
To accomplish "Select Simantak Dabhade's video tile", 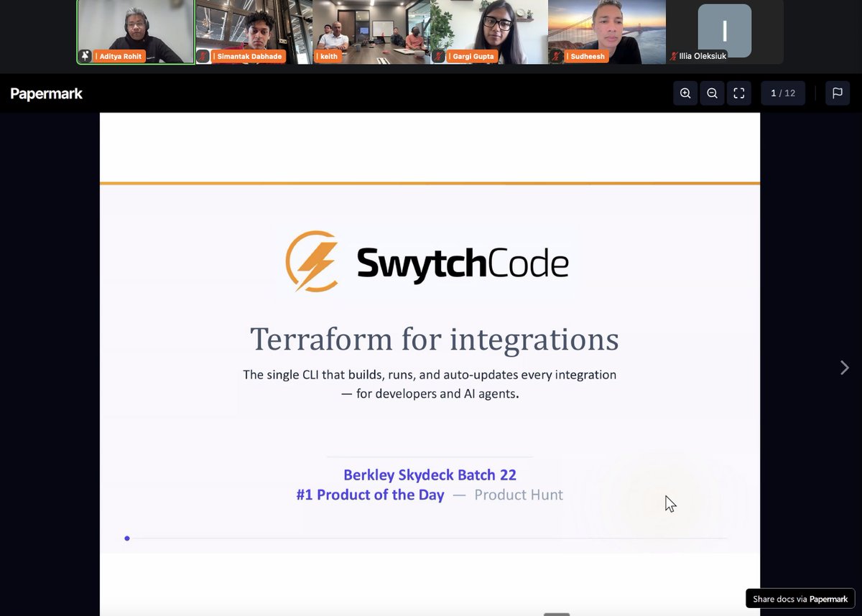I will pyautogui.click(x=254, y=32).
